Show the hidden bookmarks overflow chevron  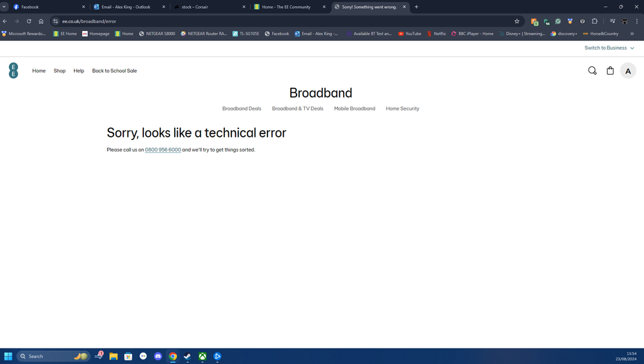632,34
